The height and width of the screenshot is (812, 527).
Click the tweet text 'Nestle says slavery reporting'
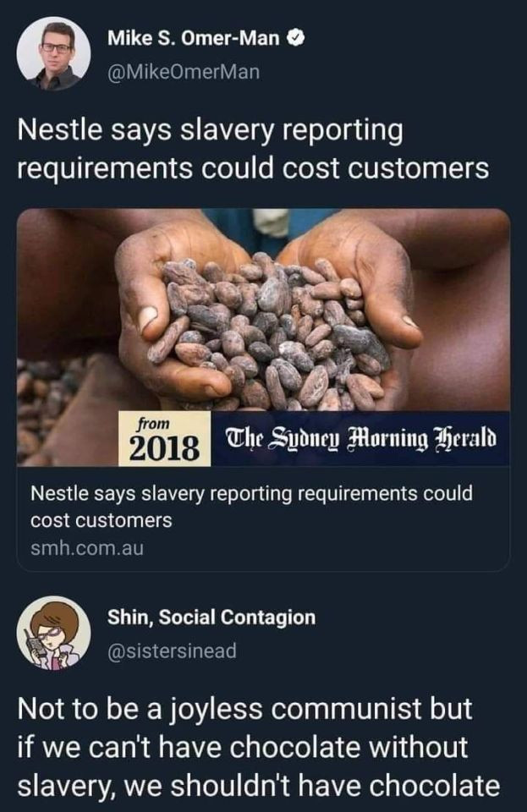coord(210,130)
